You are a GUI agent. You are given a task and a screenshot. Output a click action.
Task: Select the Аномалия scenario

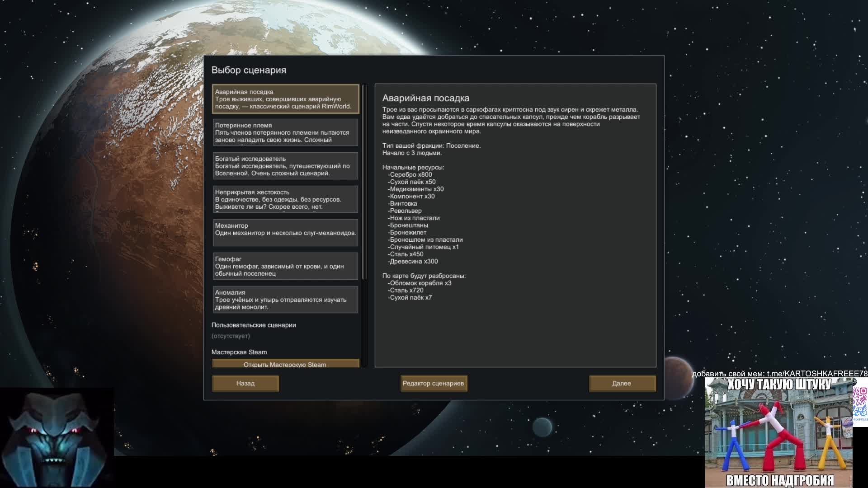click(285, 299)
